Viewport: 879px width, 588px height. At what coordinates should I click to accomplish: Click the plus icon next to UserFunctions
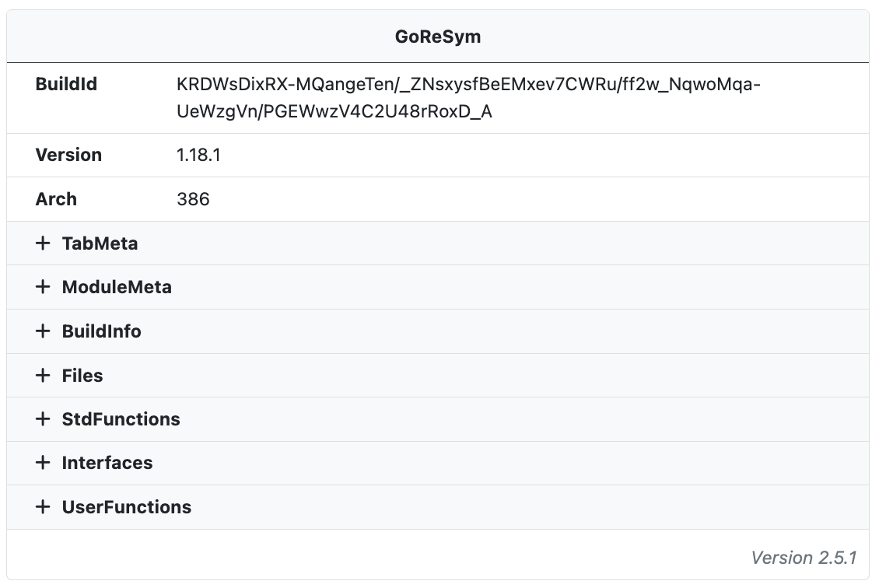(x=43, y=507)
